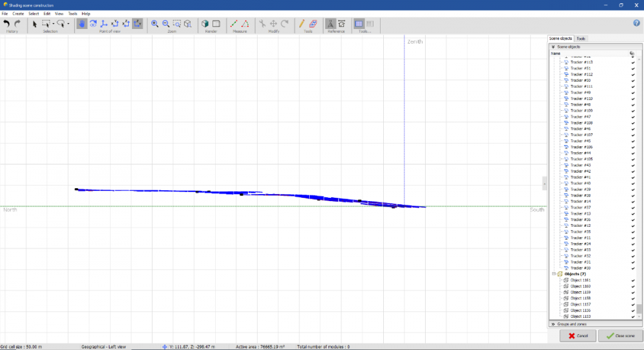Image resolution: width=644 pixels, height=350 pixels.
Task: Select the Zoom in magnifier
Action: tap(155, 24)
